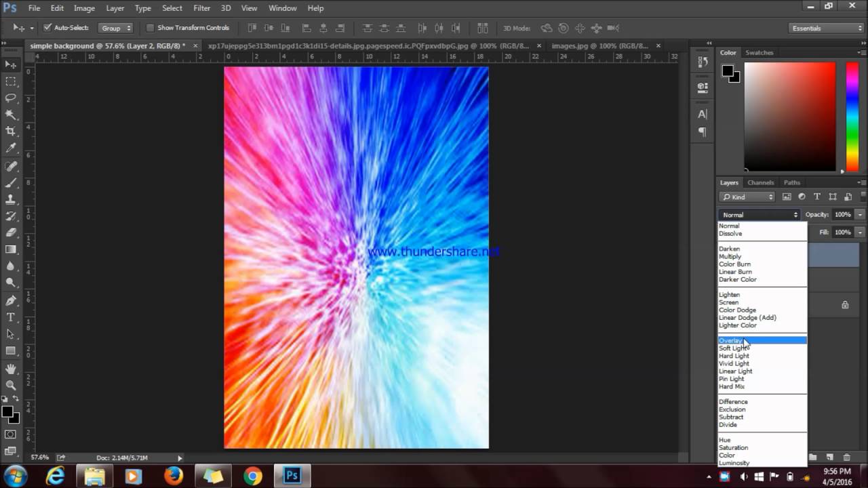The image size is (868, 488).
Task: Select the Crop tool
Action: 11,131
